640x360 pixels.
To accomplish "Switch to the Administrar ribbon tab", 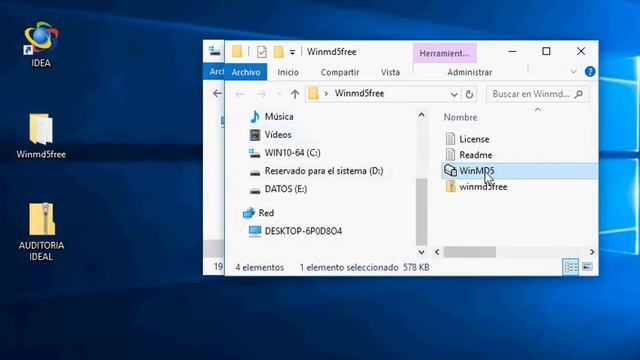I will click(x=469, y=72).
